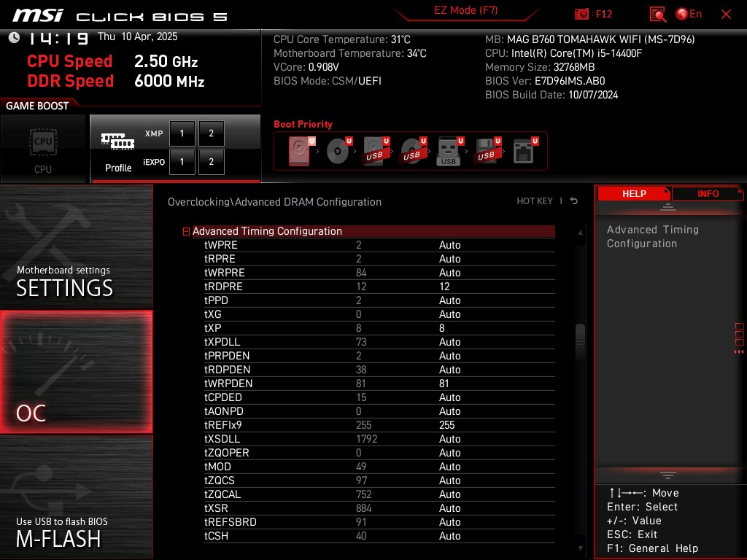Select the USB hard disk boot icon

(x=375, y=151)
